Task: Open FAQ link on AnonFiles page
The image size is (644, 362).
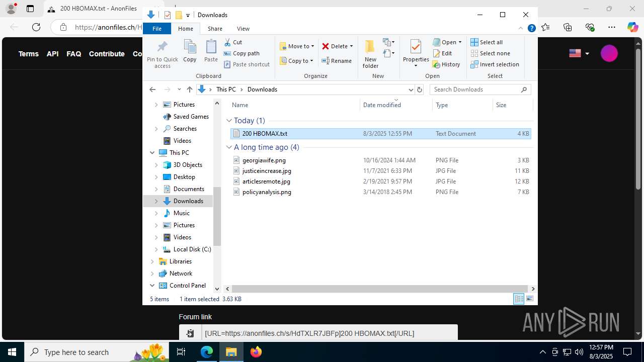Action: (73, 54)
